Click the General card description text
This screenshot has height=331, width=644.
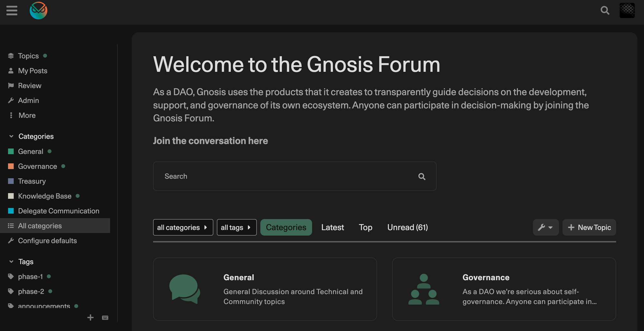(x=293, y=297)
